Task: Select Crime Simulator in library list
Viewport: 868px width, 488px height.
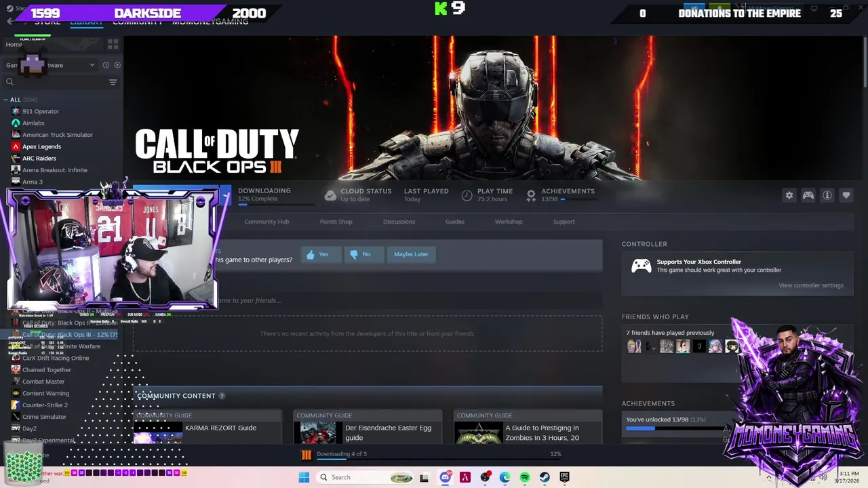Action: (x=44, y=417)
